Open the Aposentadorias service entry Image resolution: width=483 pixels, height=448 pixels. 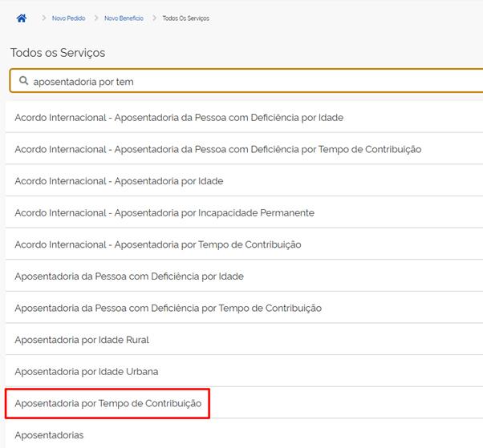(x=244, y=434)
